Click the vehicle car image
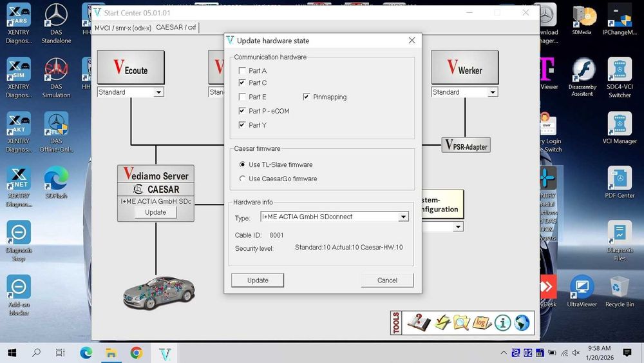Viewport: 644px width, 363px height. (159, 292)
